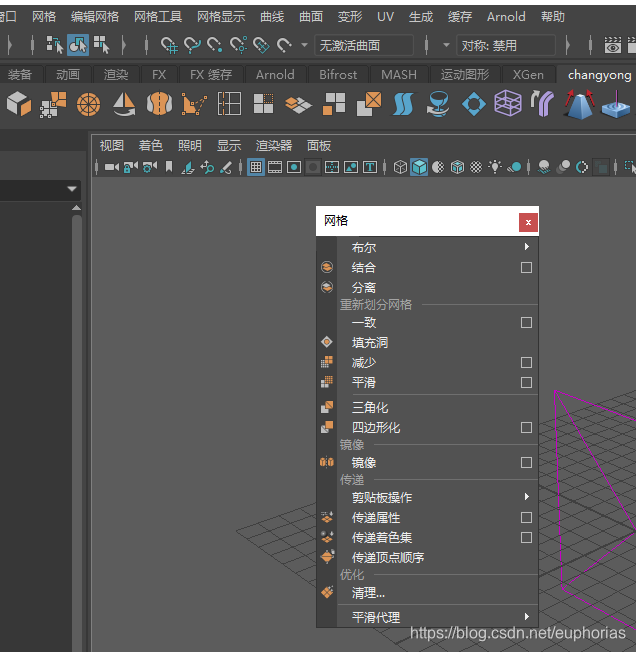
Task: Open the Arnold menu in menu bar
Action: click(506, 17)
